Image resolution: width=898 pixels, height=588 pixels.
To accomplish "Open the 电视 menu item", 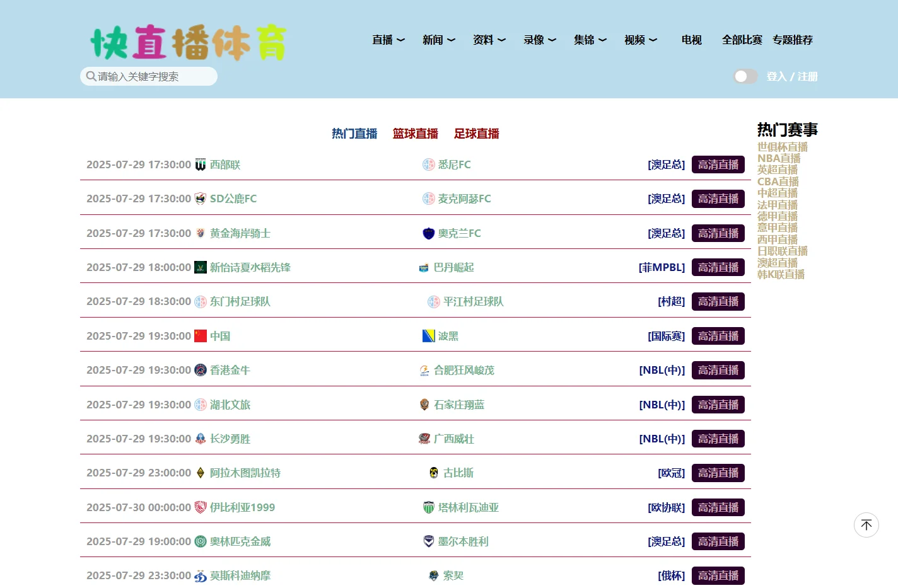I will click(692, 40).
